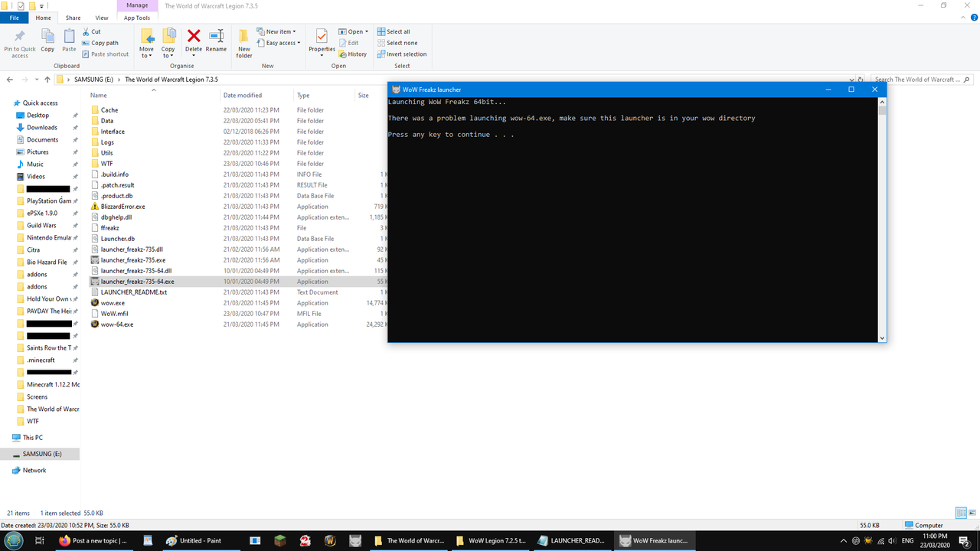The image size is (980, 551).
Task: Select the Cache folder
Action: (109, 110)
